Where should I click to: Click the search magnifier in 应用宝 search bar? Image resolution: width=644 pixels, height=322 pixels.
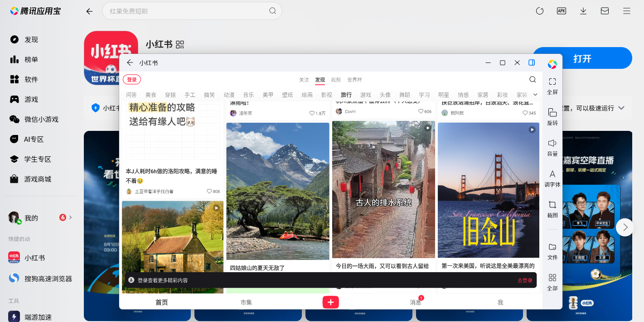pos(272,11)
